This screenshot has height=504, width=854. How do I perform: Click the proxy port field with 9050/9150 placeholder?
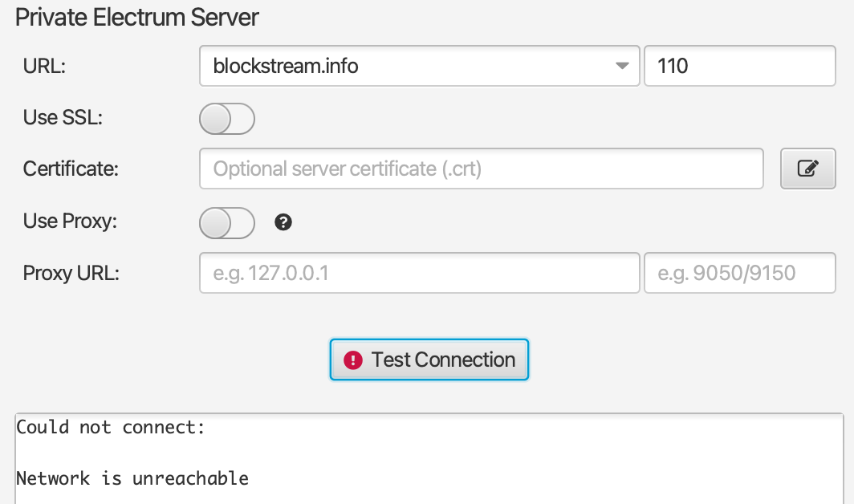[738, 273]
